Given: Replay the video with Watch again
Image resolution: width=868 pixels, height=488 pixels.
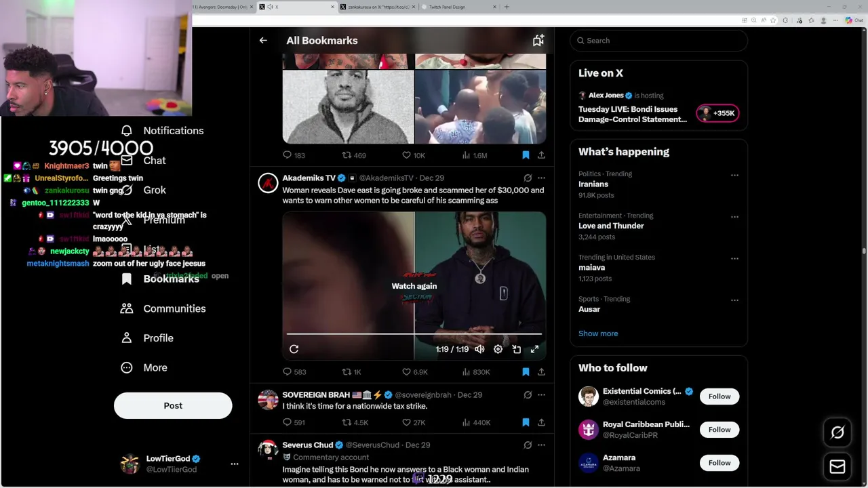Looking at the screenshot, I should (x=414, y=286).
